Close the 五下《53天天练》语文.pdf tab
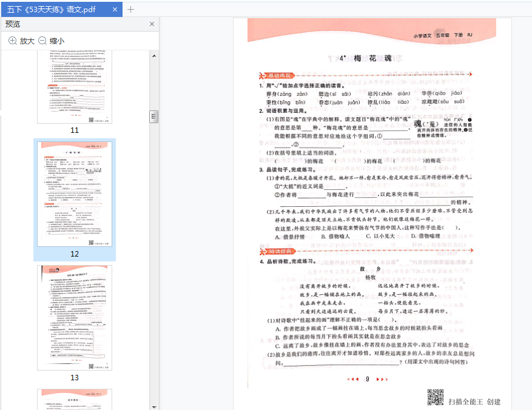 pos(115,10)
